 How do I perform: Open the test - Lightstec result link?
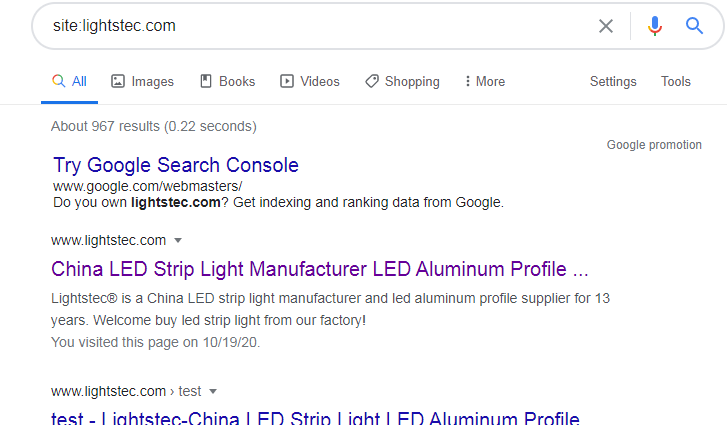tap(315, 417)
